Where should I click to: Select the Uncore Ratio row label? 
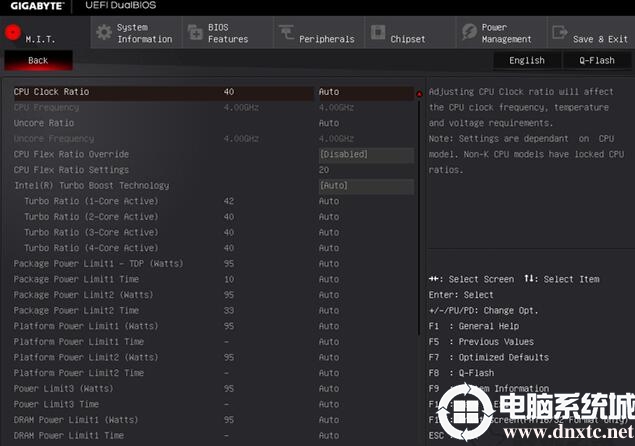[44, 123]
